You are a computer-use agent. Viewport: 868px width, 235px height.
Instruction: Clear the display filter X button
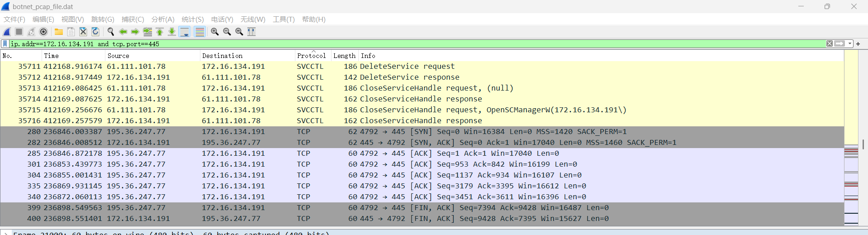pos(830,44)
